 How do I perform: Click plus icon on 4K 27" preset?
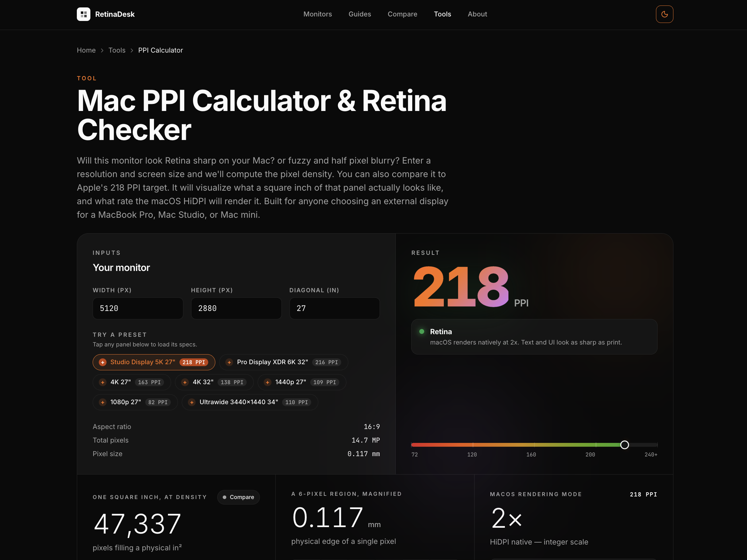pos(103,382)
